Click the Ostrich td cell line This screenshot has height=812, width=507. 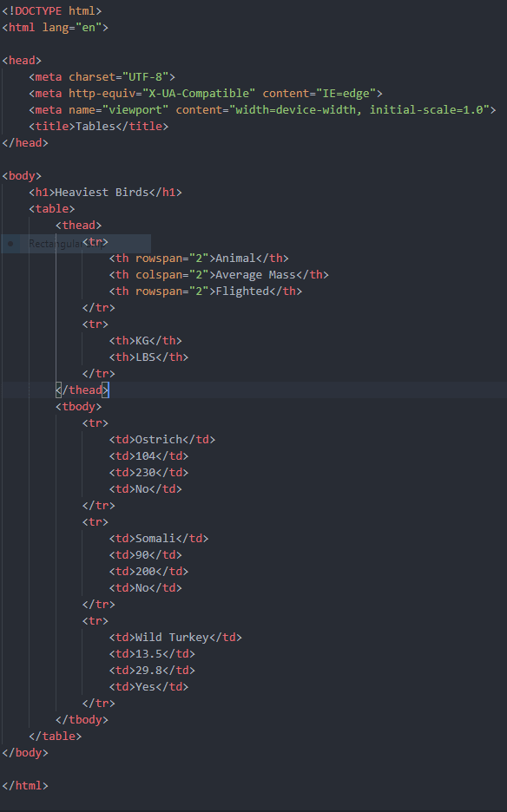[x=161, y=440]
